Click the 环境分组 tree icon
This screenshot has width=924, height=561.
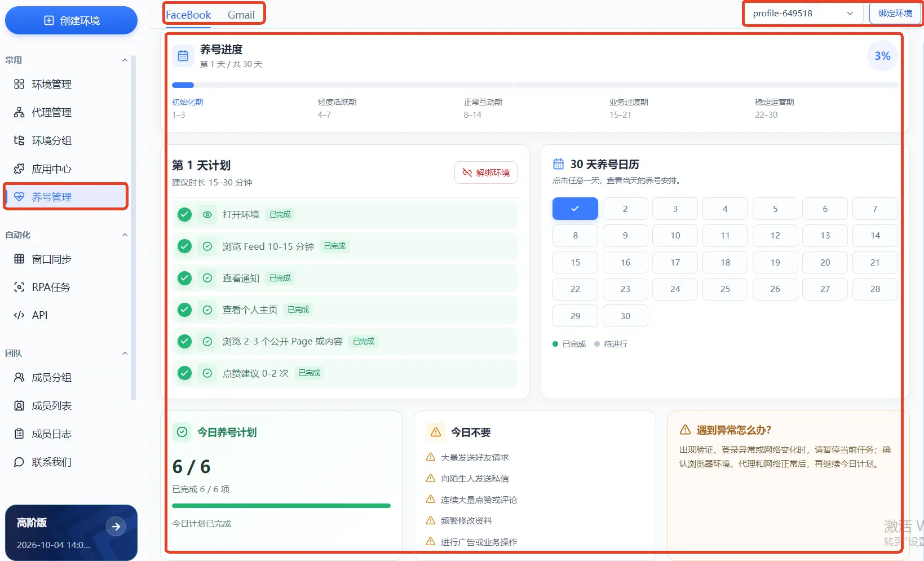click(x=19, y=140)
